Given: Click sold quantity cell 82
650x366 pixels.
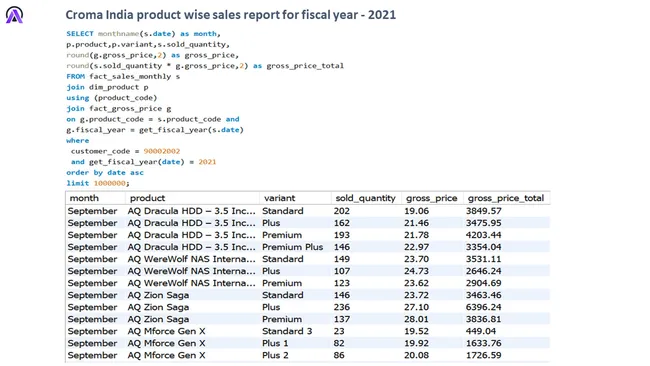Looking at the screenshot, I should 339,343.
